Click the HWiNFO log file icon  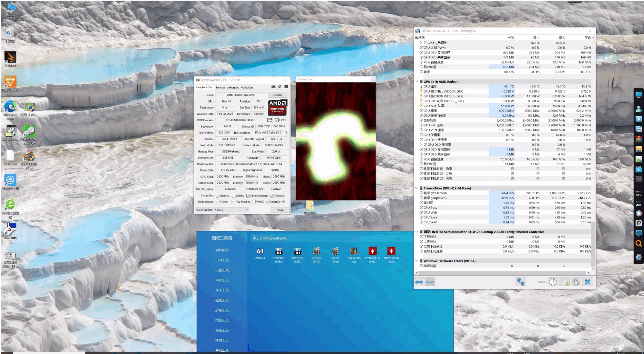pyautogui.click(x=565, y=282)
